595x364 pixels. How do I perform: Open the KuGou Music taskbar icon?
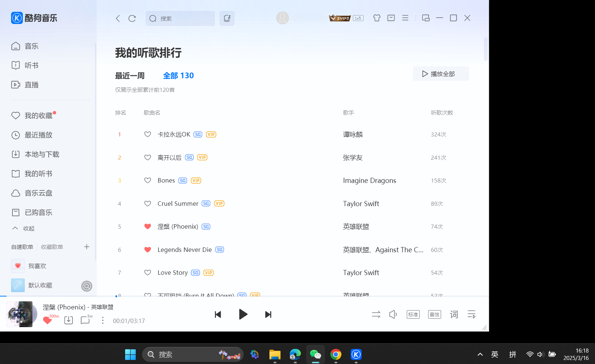(x=355, y=354)
